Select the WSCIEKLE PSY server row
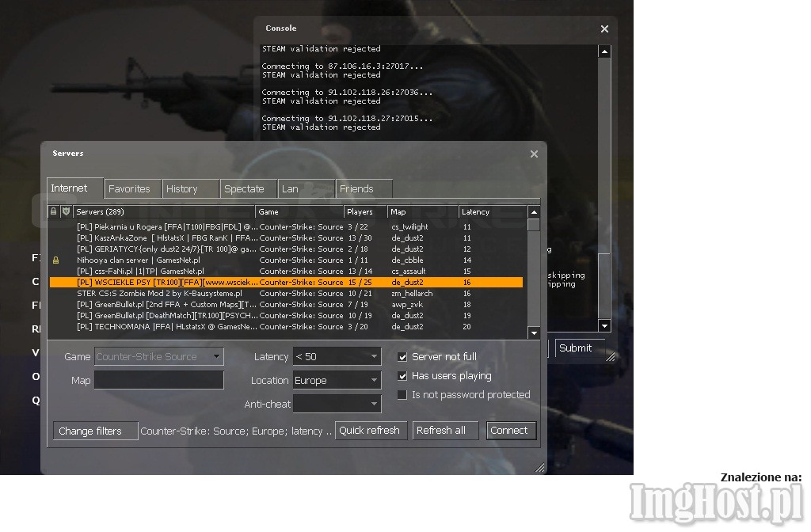The height and width of the screenshot is (532, 811). click(x=286, y=283)
